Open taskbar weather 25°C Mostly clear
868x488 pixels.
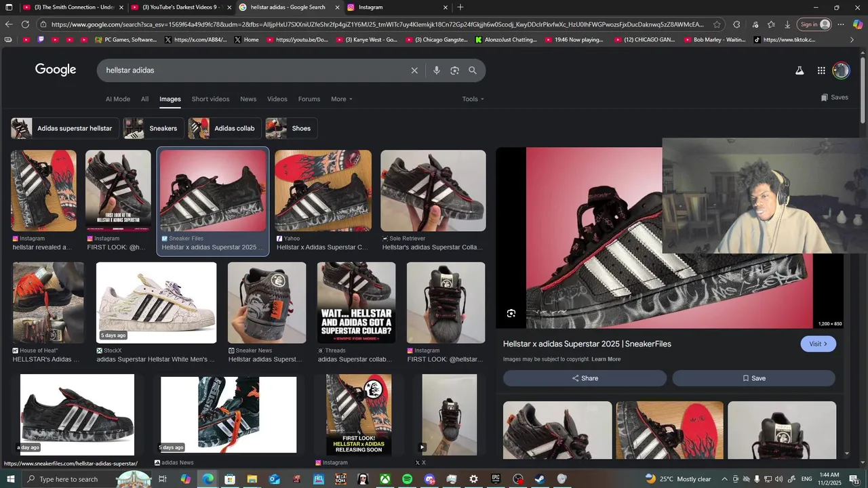tap(678, 479)
